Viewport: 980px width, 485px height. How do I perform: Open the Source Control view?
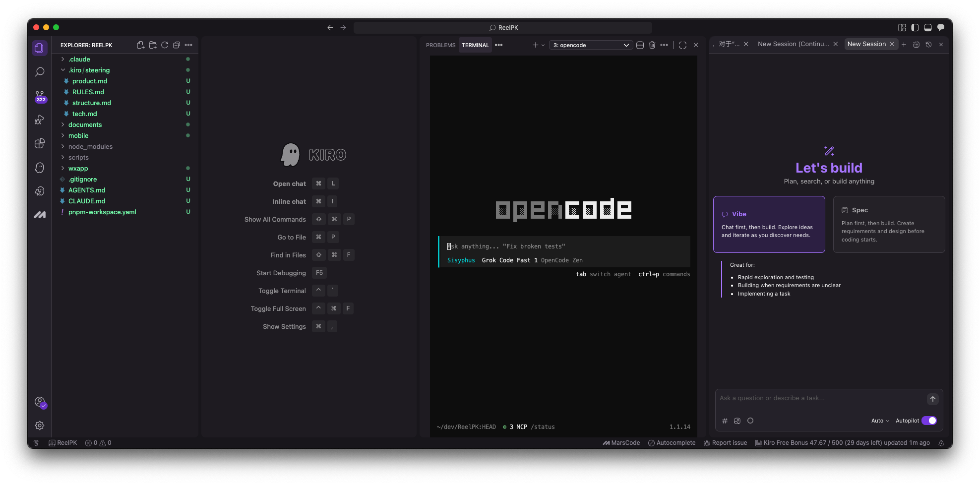click(40, 96)
